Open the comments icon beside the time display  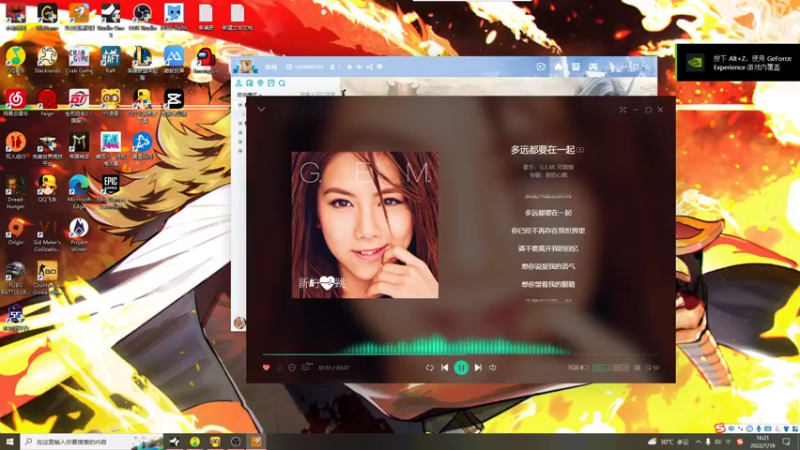(x=306, y=367)
